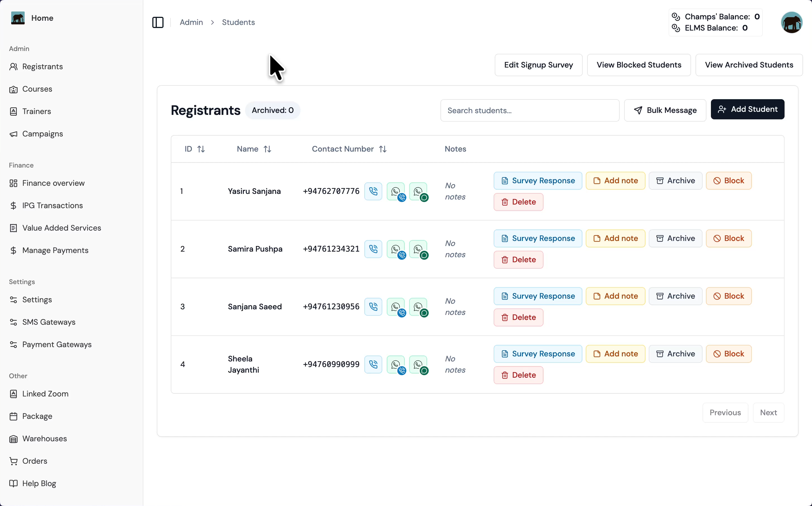812x506 pixels.
Task: Open Bulk Message
Action: coord(665,110)
